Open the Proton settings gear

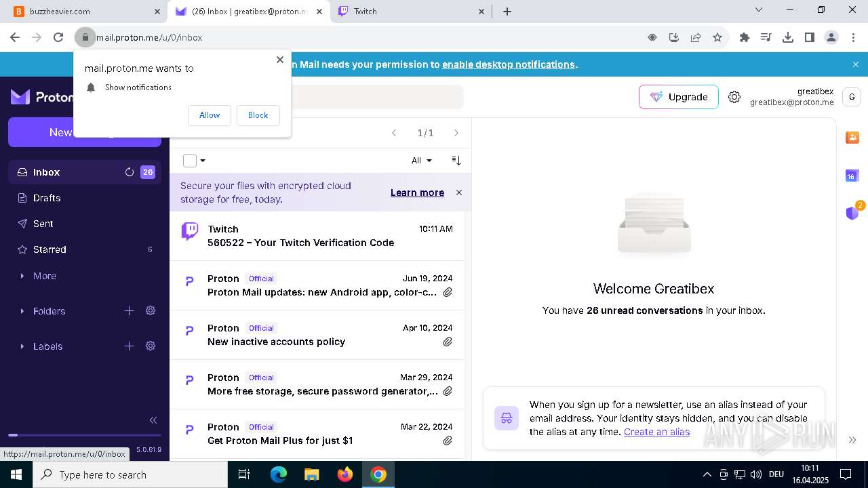pos(734,97)
